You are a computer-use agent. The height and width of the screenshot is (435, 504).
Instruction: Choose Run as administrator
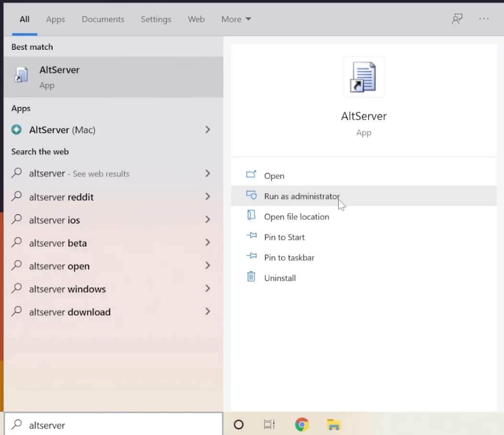point(301,196)
